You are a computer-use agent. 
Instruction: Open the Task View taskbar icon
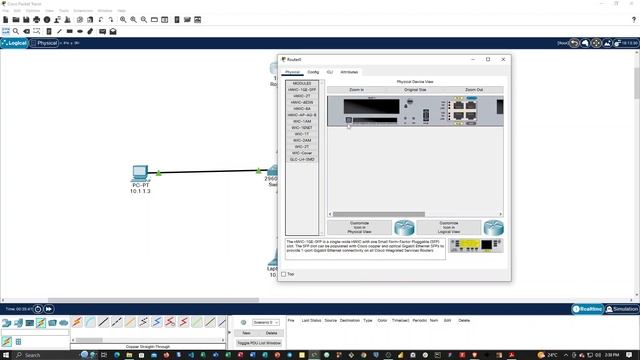(104, 355)
